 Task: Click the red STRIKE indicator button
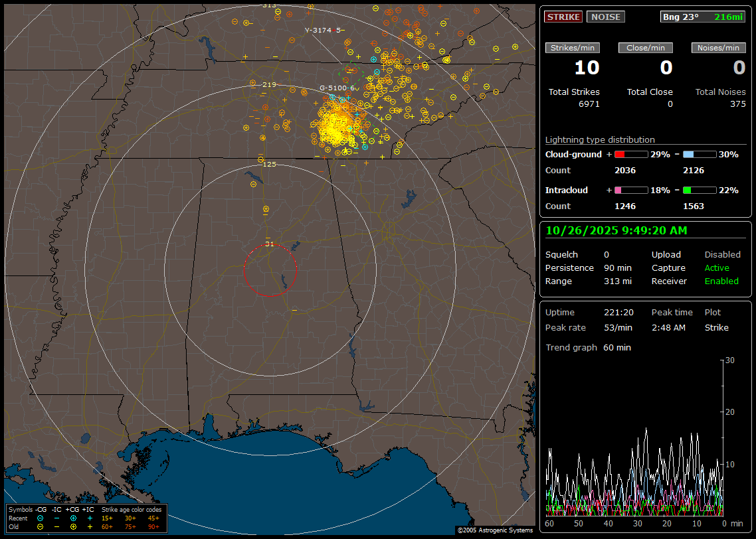563,17
